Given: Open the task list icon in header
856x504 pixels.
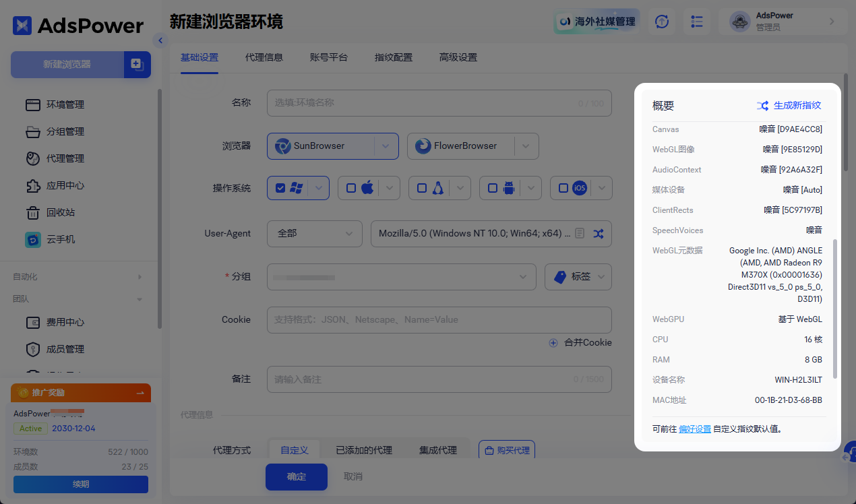Looking at the screenshot, I should (697, 22).
